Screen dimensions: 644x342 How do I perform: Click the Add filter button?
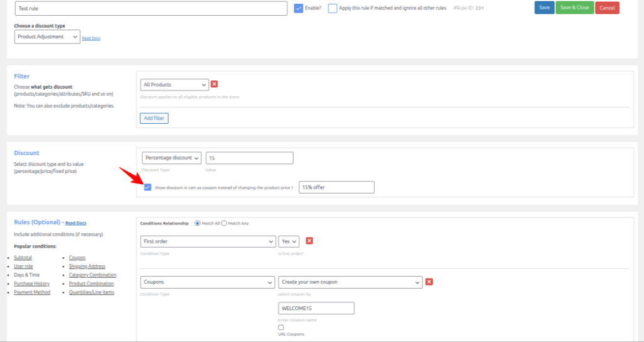(x=154, y=118)
